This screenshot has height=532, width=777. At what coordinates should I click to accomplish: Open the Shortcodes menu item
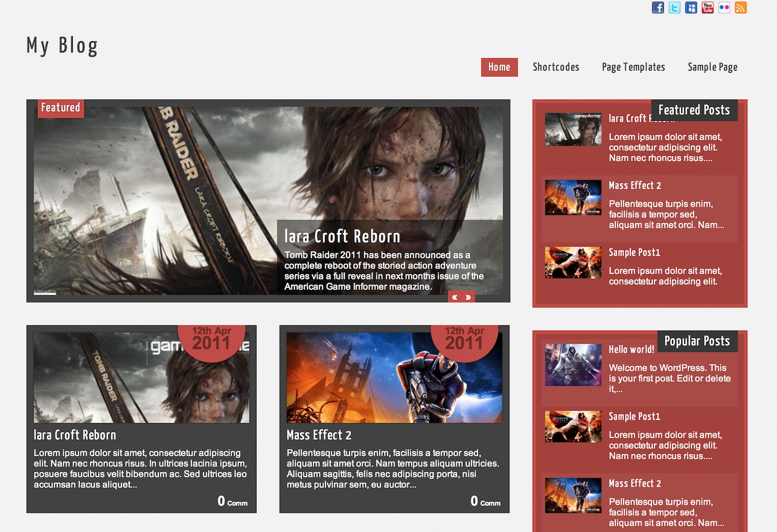pyautogui.click(x=556, y=67)
